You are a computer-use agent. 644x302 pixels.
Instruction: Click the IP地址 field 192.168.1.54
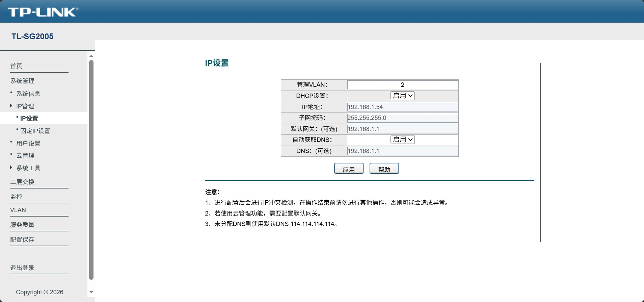(403, 107)
